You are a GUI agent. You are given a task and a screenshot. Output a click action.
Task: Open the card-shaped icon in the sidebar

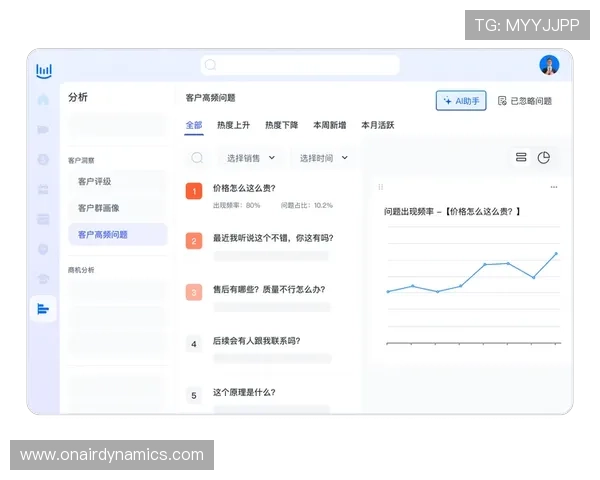click(x=43, y=219)
